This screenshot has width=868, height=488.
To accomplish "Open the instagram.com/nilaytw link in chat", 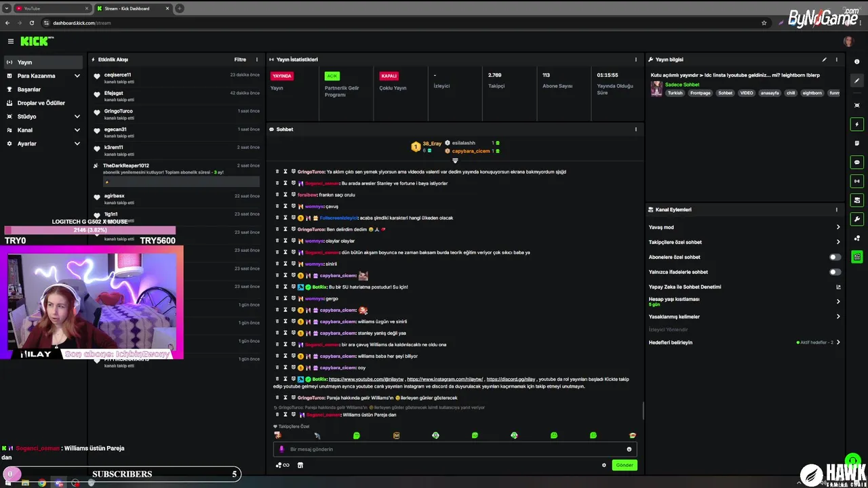I will click(x=445, y=380).
